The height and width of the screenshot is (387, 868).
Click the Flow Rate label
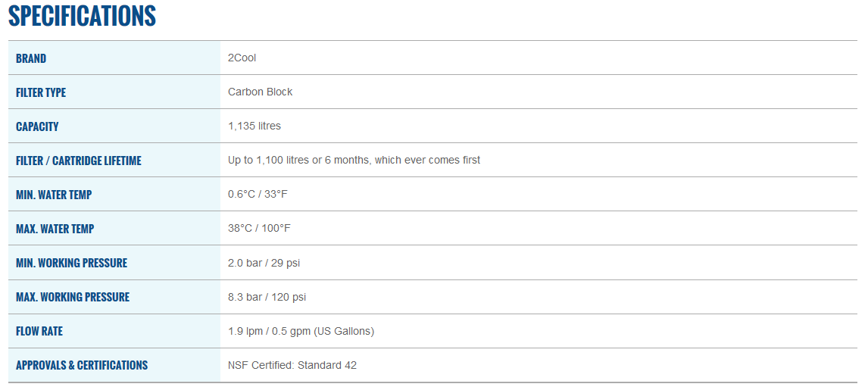[39, 331]
